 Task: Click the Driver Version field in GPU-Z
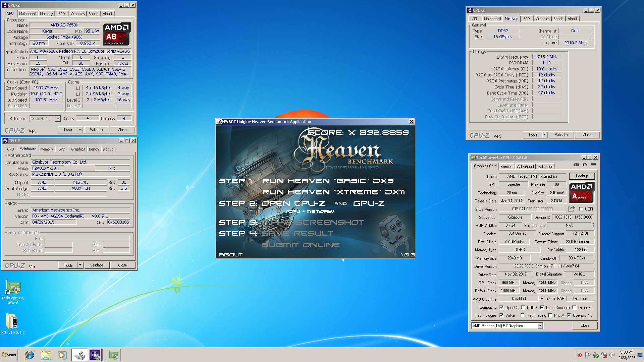point(546,266)
